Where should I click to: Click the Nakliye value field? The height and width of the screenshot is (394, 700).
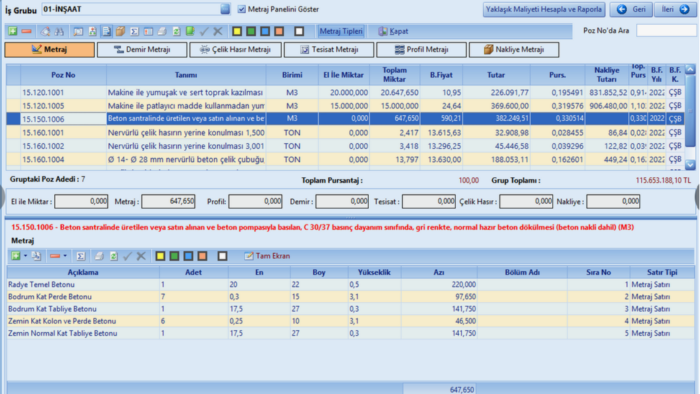[613, 202]
